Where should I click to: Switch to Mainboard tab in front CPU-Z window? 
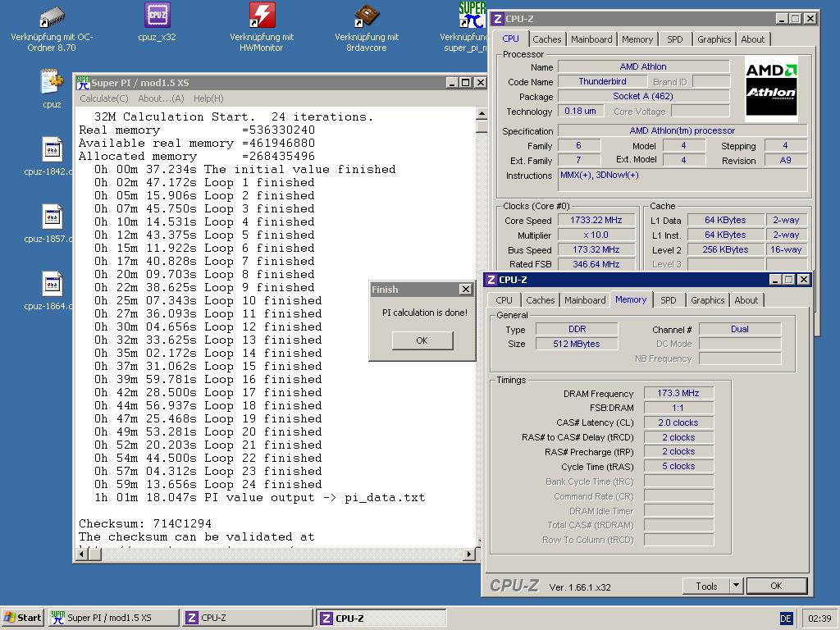point(585,300)
